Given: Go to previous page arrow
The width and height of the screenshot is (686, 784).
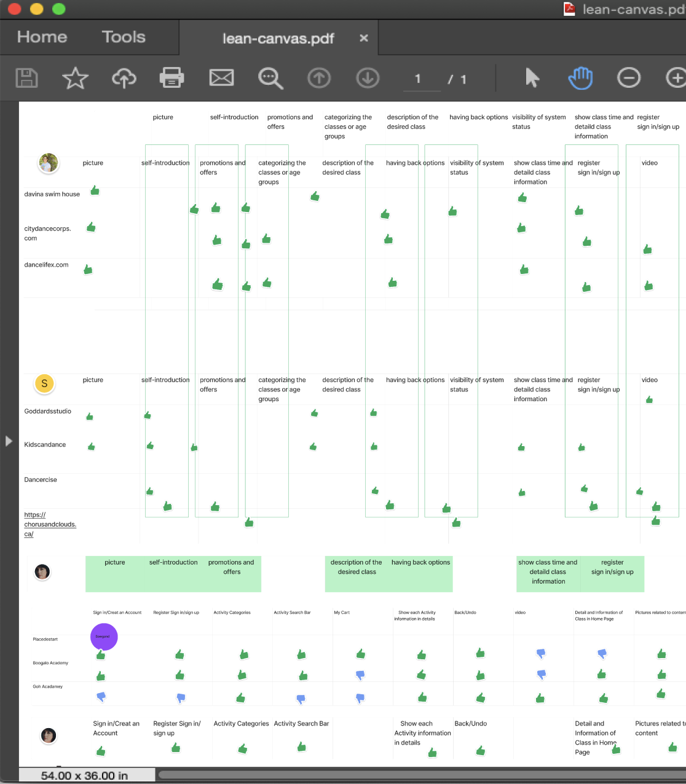Looking at the screenshot, I should click(x=319, y=78).
